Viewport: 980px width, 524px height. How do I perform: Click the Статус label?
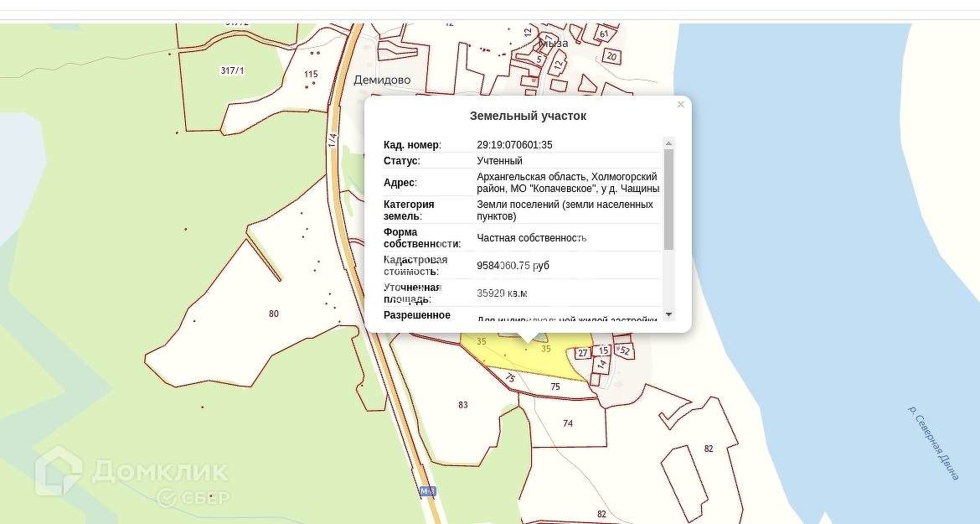pyautogui.click(x=402, y=161)
